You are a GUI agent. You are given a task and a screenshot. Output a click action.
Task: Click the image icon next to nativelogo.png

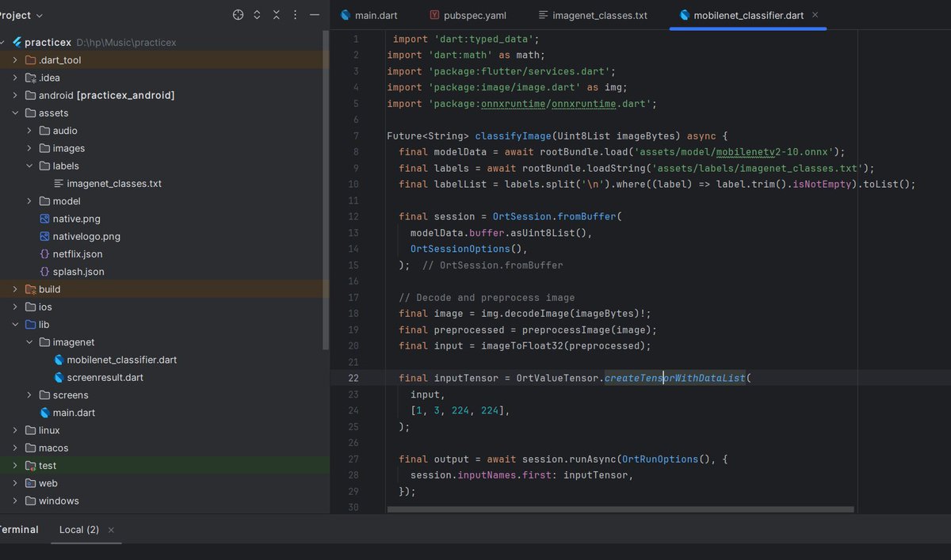tap(45, 236)
